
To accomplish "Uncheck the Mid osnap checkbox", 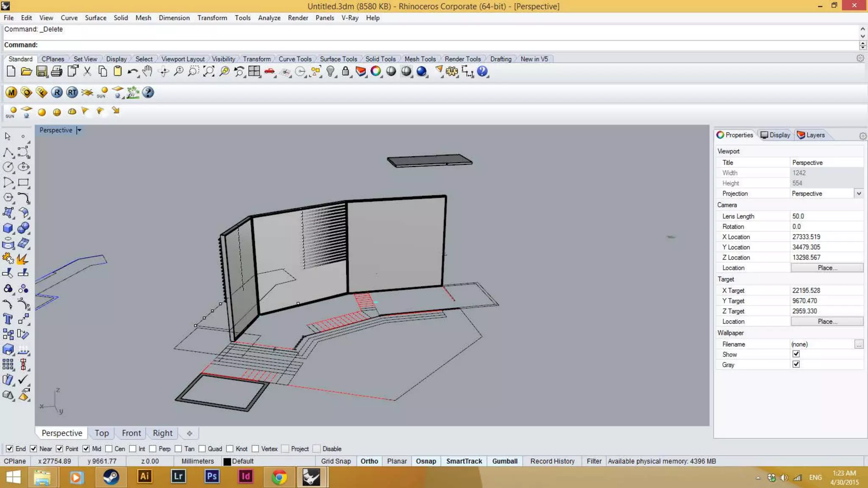I will (86, 449).
